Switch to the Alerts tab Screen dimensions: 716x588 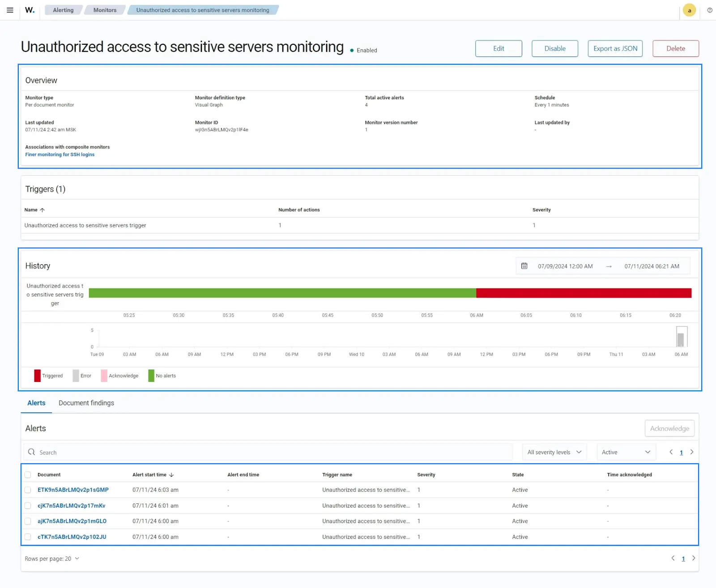coord(36,403)
